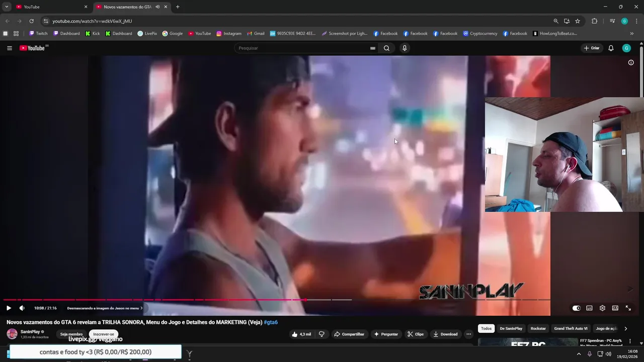Mute the tab via speaker icon
The height and width of the screenshot is (362, 644).
point(157,7)
